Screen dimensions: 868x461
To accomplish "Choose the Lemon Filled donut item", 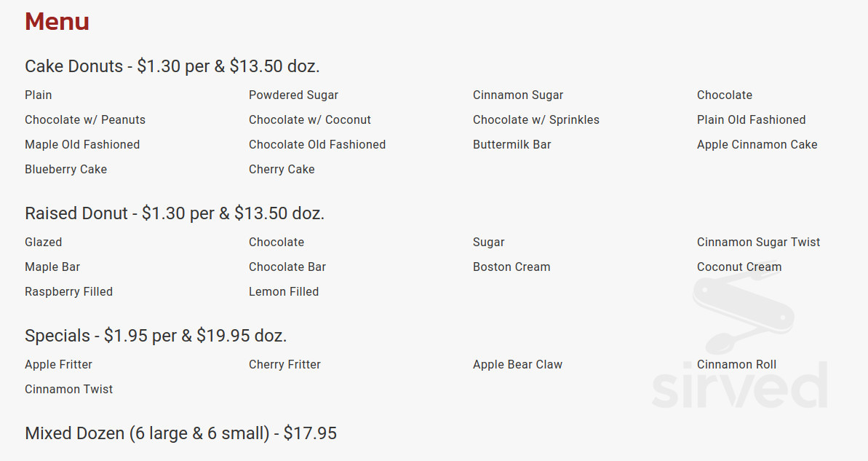I will [x=284, y=291].
